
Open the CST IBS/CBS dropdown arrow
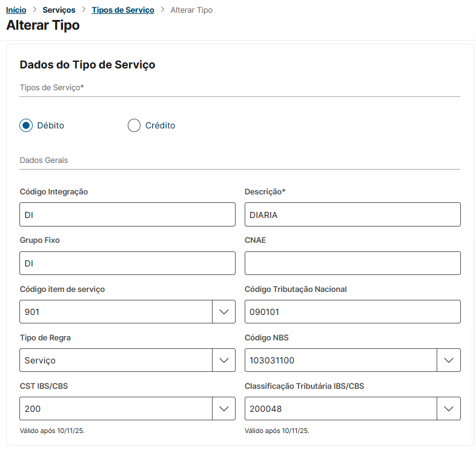[223, 409]
